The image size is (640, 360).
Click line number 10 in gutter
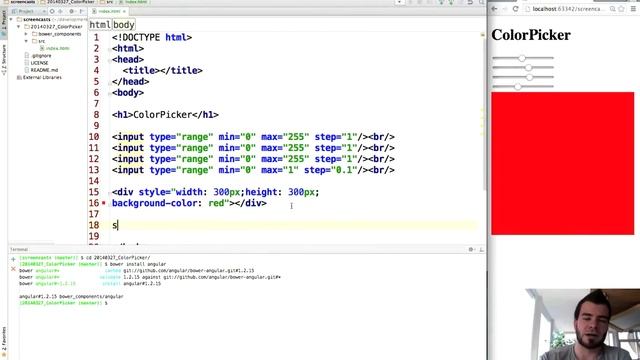[94, 137]
